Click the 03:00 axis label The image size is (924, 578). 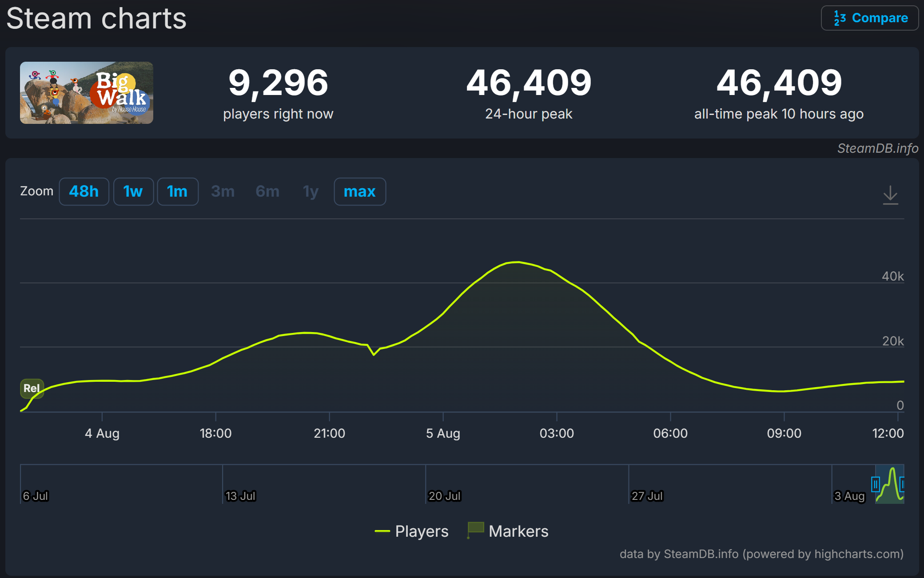coord(557,433)
